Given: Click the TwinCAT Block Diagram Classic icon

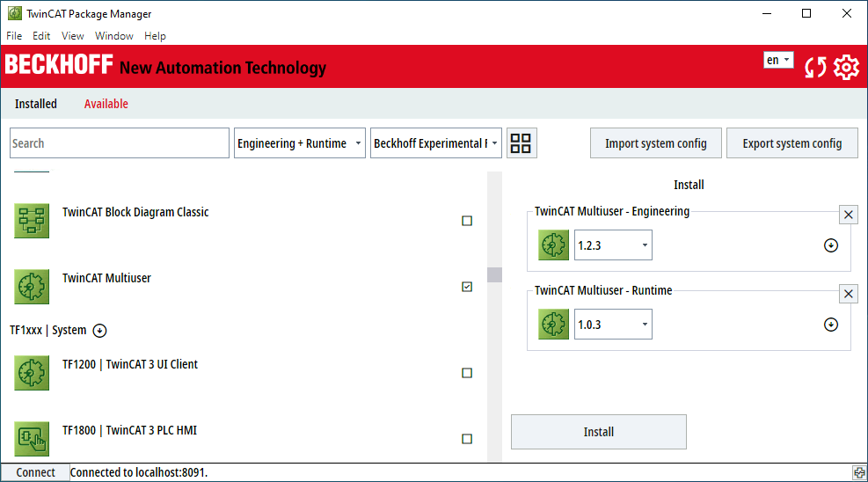Looking at the screenshot, I should [x=32, y=221].
